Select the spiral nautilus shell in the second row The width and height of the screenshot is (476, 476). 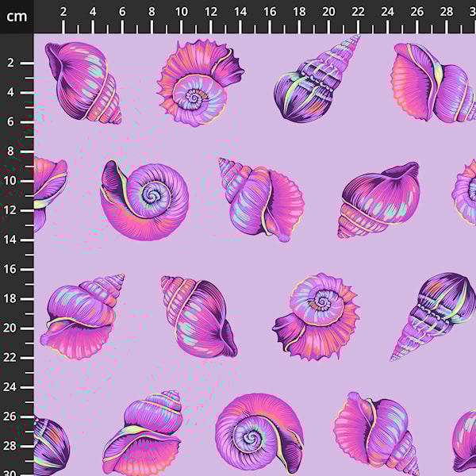tap(146, 200)
